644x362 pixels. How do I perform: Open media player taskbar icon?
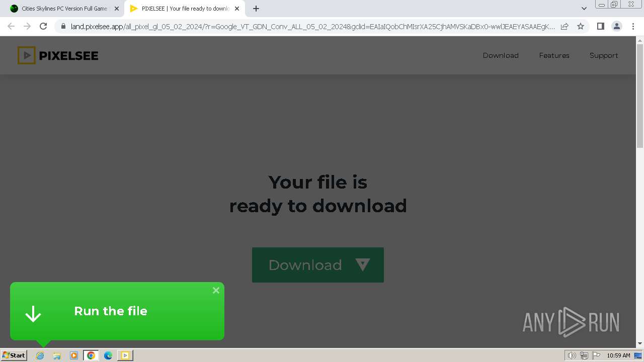pyautogui.click(x=74, y=355)
